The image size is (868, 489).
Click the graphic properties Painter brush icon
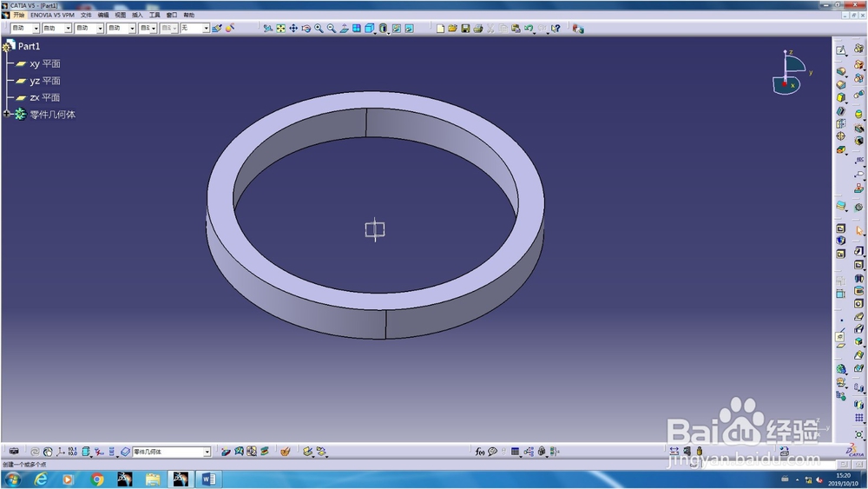pos(216,29)
